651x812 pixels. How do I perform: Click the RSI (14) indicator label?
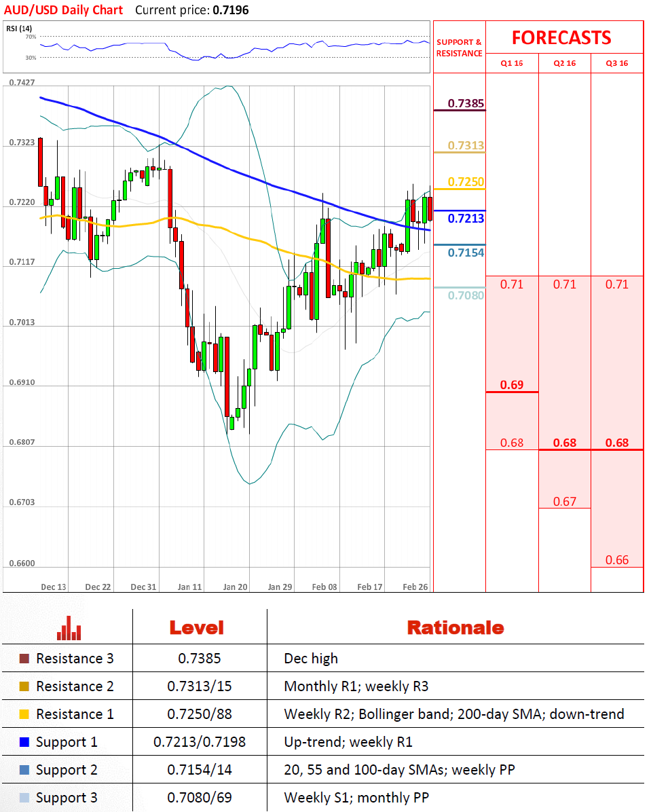(19, 29)
